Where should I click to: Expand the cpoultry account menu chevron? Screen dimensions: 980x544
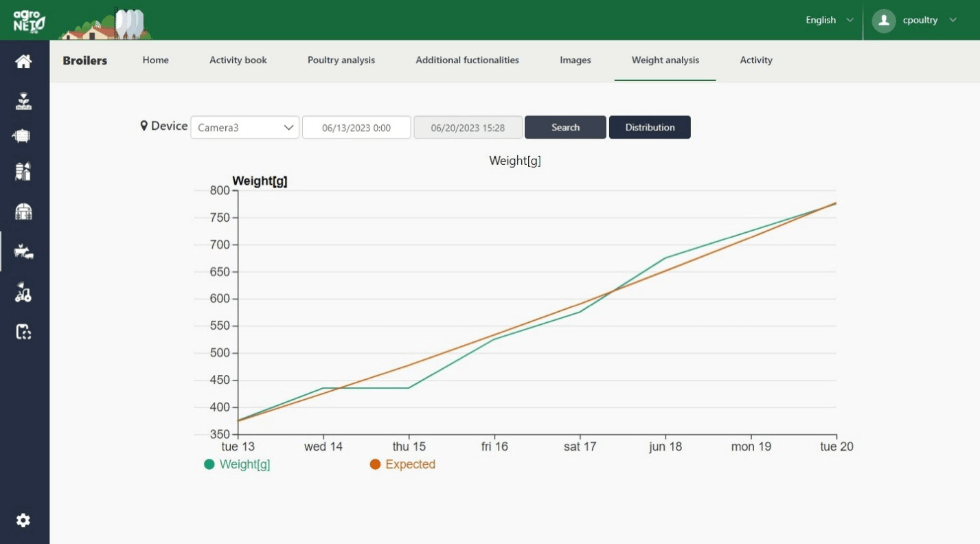click(x=953, y=20)
